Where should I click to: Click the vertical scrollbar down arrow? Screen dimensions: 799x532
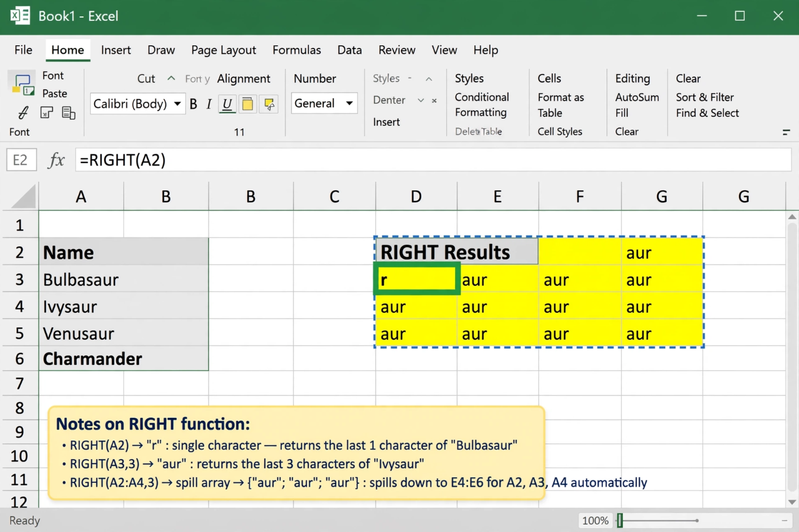pyautogui.click(x=792, y=502)
